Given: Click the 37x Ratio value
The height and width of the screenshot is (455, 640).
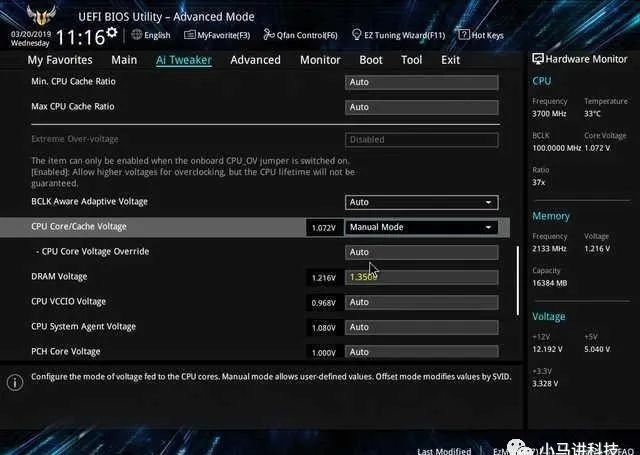Looking at the screenshot, I should tap(538, 182).
